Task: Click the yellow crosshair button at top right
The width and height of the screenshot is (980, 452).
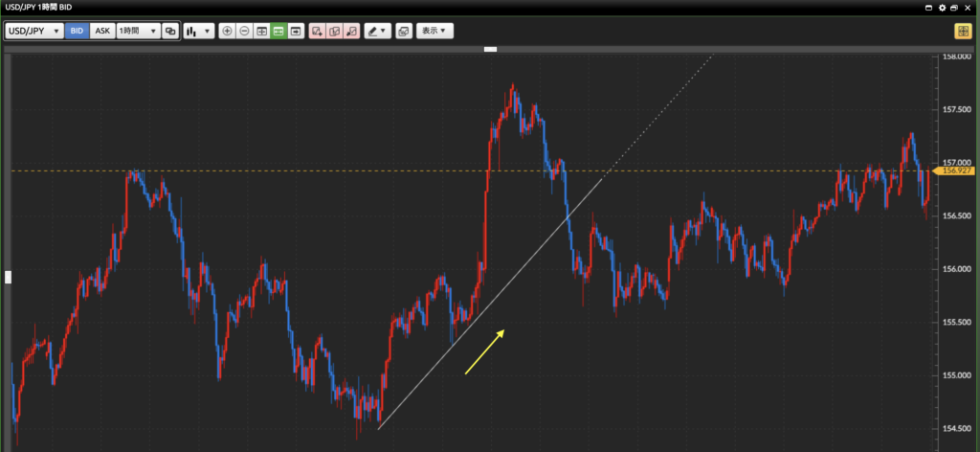Action: coord(962,31)
